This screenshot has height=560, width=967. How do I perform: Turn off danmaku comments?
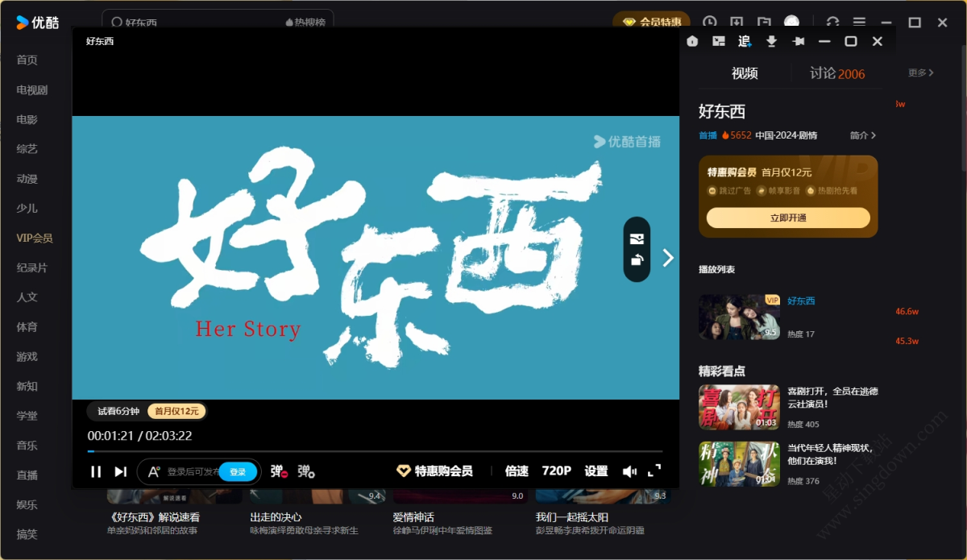click(x=280, y=471)
